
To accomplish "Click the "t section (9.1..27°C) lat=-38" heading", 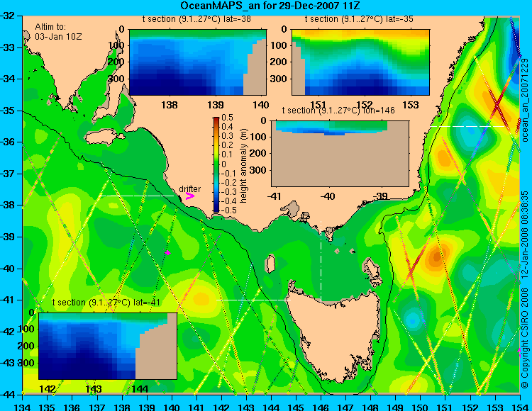I will click(196, 19).
